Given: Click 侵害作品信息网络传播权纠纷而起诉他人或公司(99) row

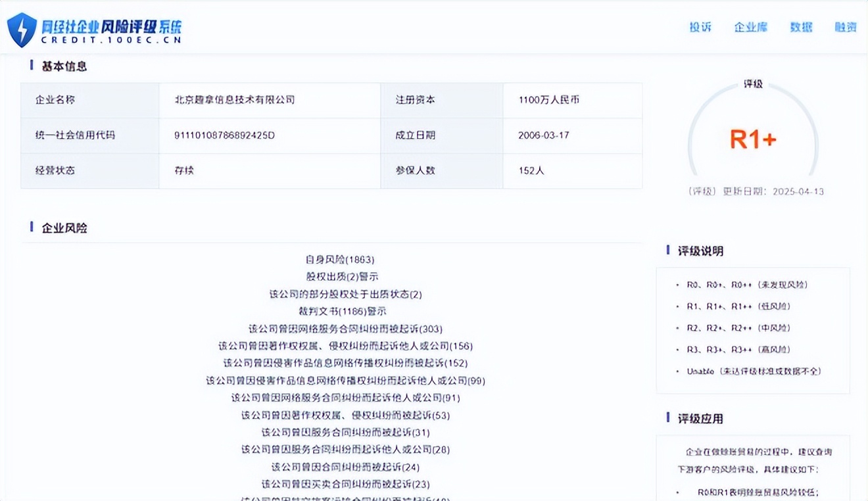Looking at the screenshot, I should (x=345, y=381).
